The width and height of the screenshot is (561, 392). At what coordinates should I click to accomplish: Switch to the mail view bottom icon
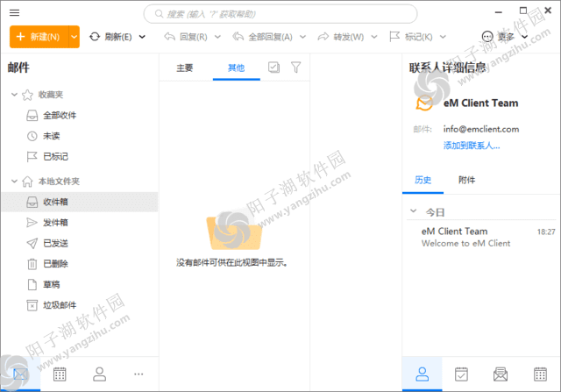pos(20,374)
